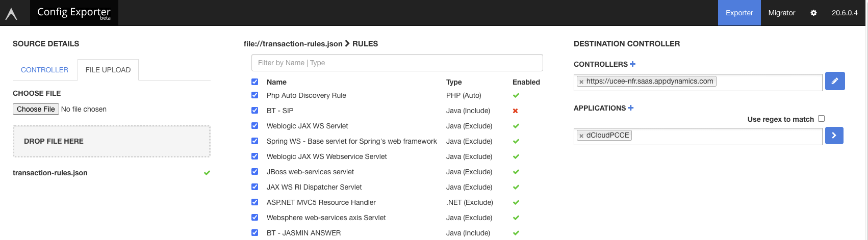Open the Migrator tab
868x240 pixels.
pos(782,13)
